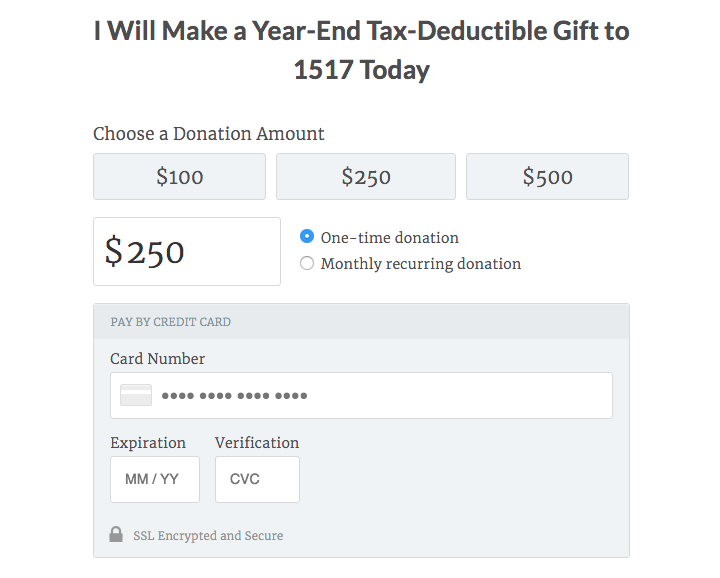Click the Verification label
720x578 pixels.
pos(257,443)
